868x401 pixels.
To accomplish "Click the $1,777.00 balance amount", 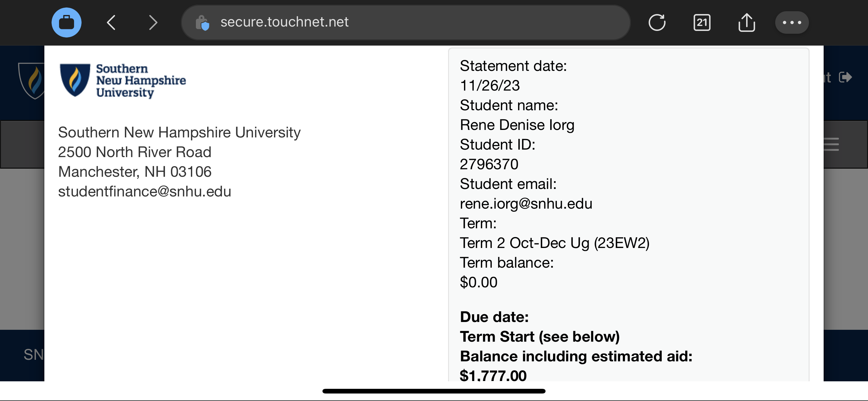I will click(493, 375).
